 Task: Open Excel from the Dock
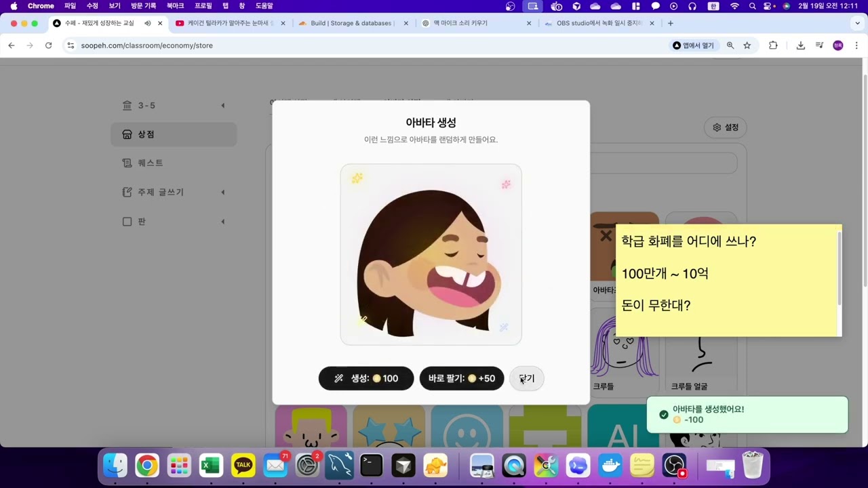(x=212, y=466)
